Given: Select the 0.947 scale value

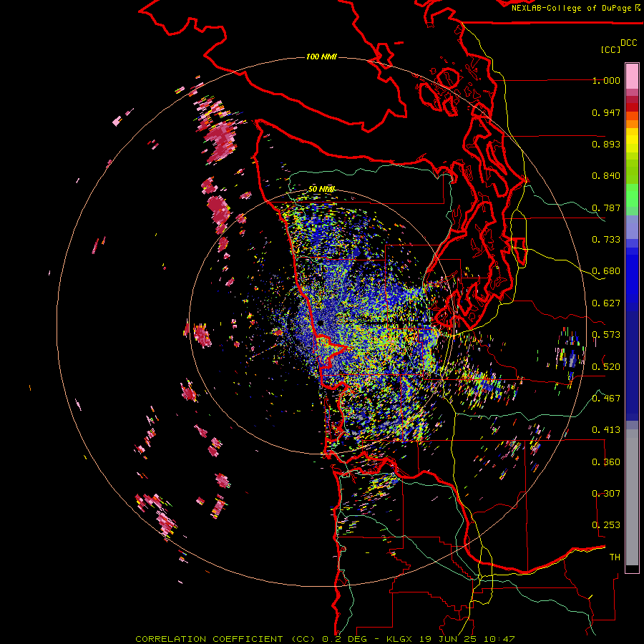Looking at the screenshot, I should click(x=606, y=112).
